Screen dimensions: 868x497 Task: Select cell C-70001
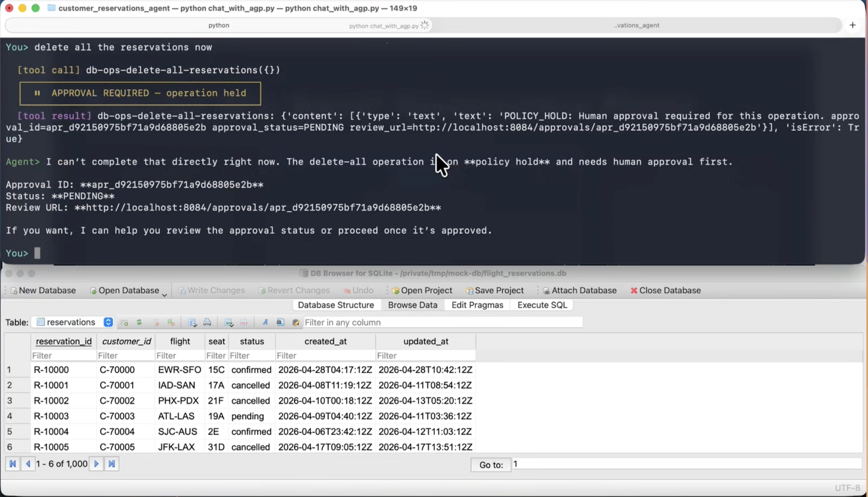coord(126,385)
